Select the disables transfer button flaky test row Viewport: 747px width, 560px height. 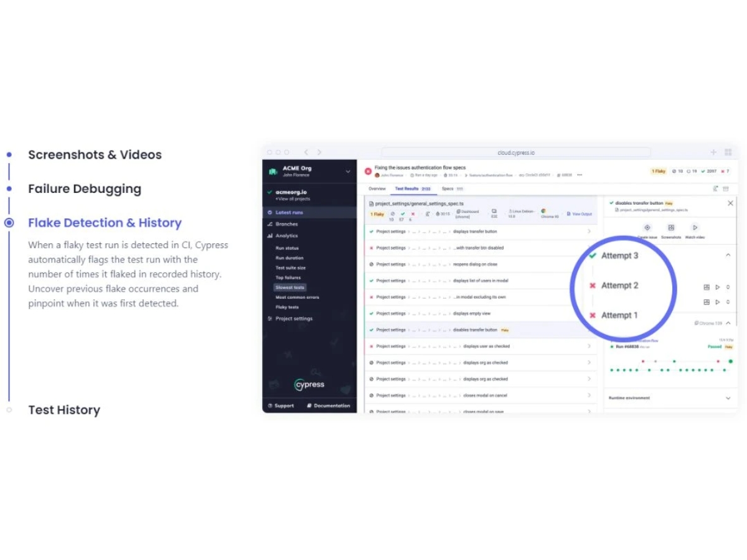pyautogui.click(x=481, y=330)
